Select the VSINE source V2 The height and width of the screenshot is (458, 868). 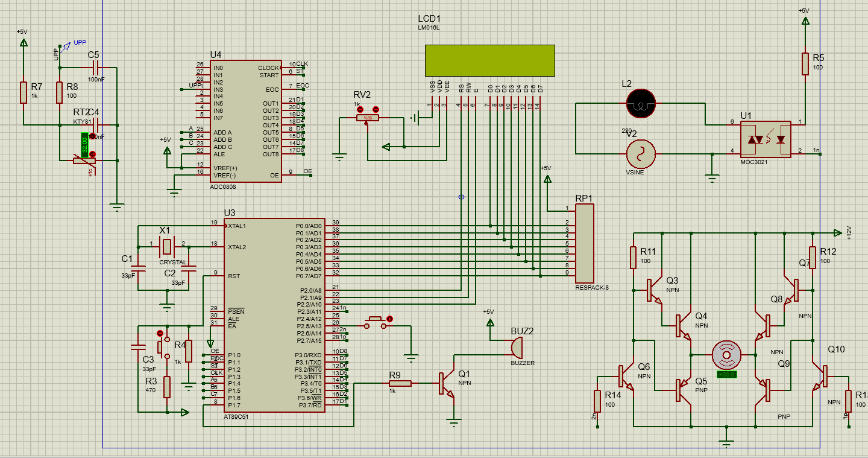(x=641, y=154)
